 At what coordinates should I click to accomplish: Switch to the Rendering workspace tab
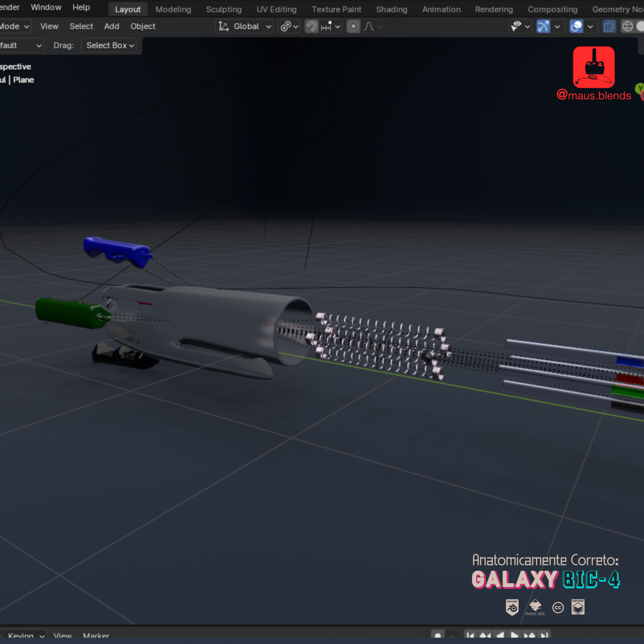pos(494,9)
